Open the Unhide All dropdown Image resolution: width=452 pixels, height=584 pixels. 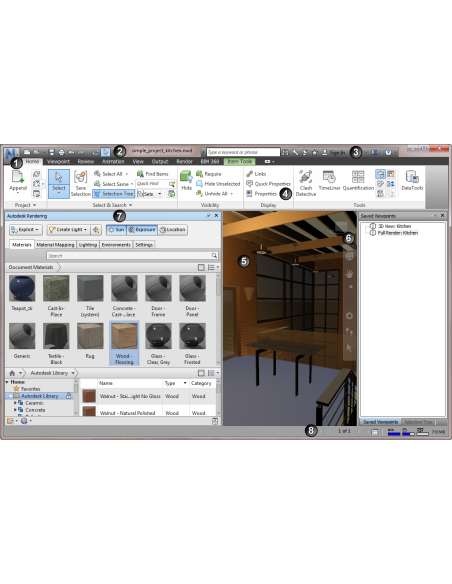point(232,194)
